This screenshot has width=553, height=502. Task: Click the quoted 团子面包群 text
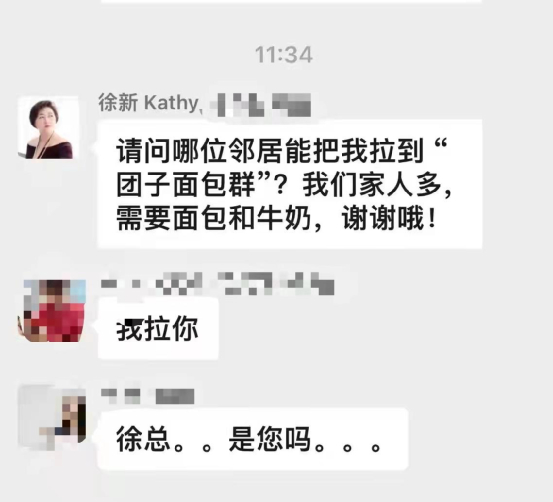point(186,185)
